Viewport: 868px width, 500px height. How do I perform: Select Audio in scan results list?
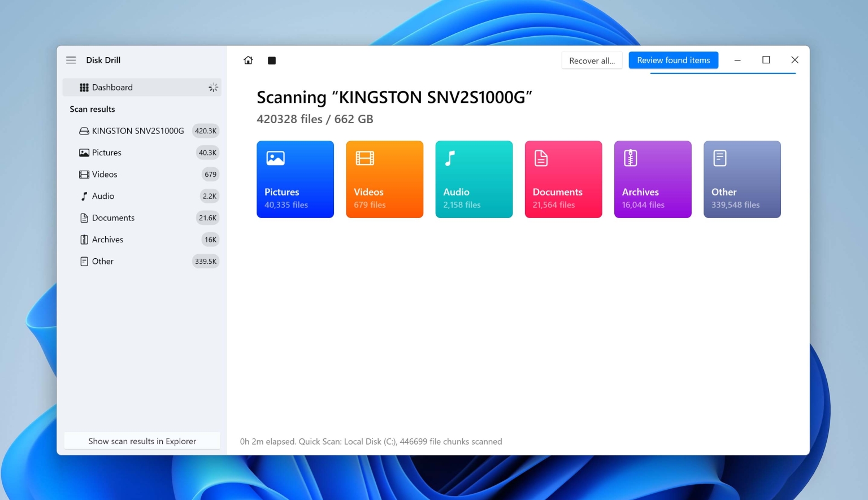142,196
